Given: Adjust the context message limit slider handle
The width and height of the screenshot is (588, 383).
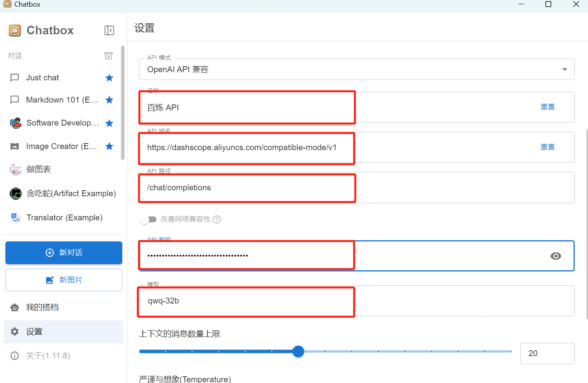Looking at the screenshot, I should coord(298,351).
